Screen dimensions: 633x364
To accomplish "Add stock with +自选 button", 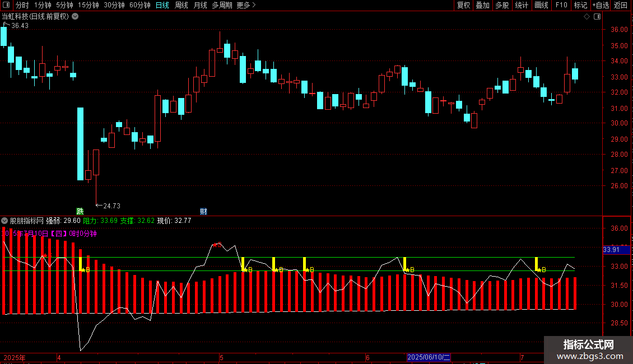I will pos(601,5).
